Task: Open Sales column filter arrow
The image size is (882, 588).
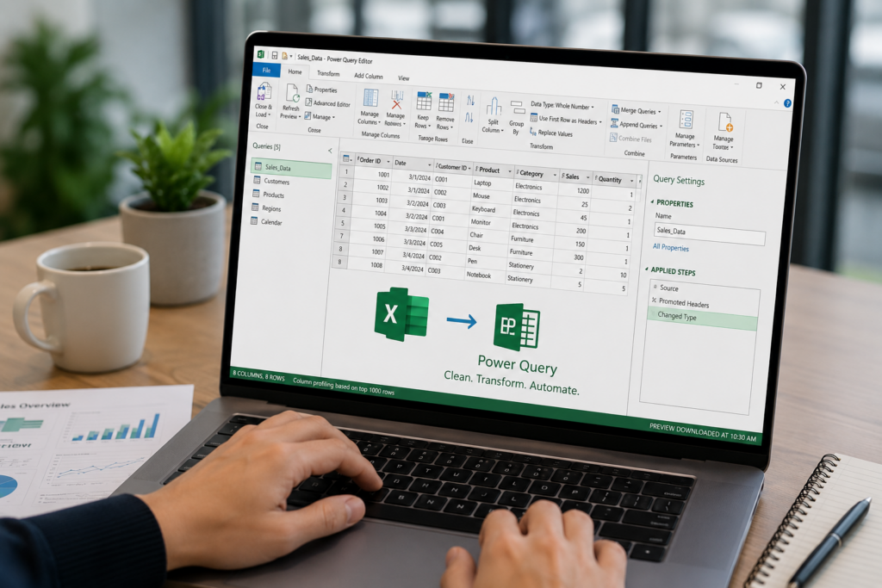Action: tap(587, 177)
